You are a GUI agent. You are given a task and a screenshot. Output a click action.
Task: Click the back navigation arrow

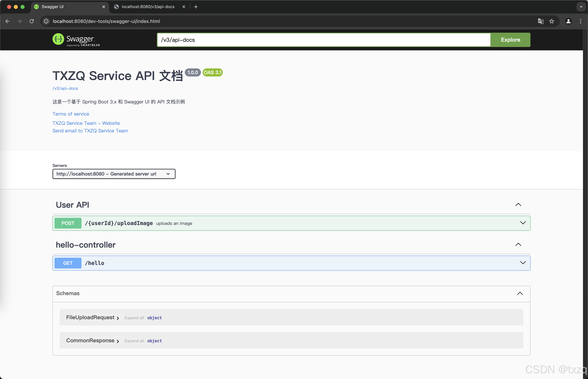(x=8, y=21)
